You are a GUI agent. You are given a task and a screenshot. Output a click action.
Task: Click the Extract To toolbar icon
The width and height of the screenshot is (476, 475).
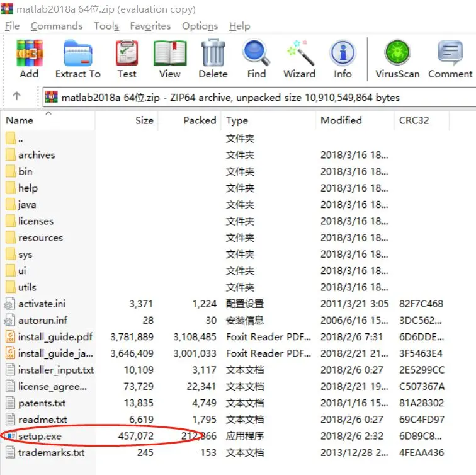77,53
